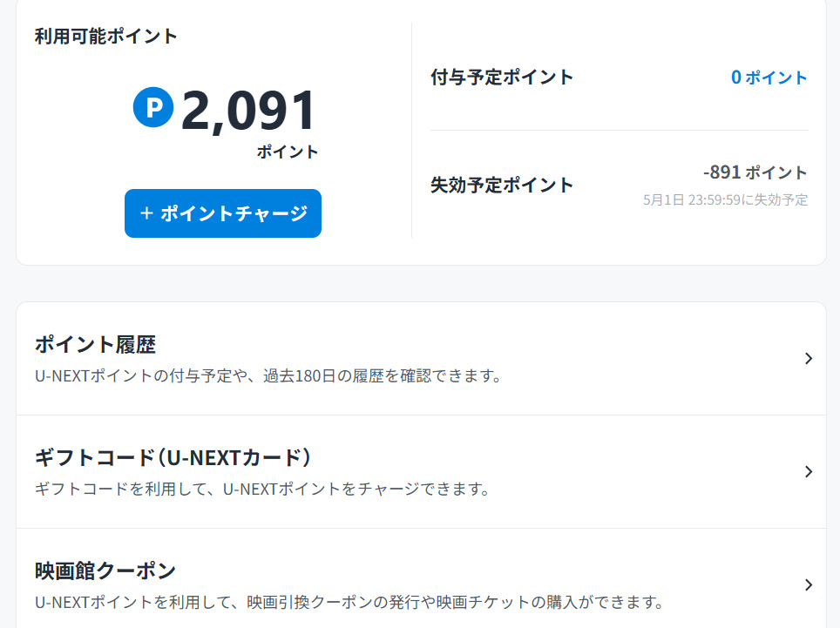Select the 失効予定ポイント label

click(x=502, y=185)
